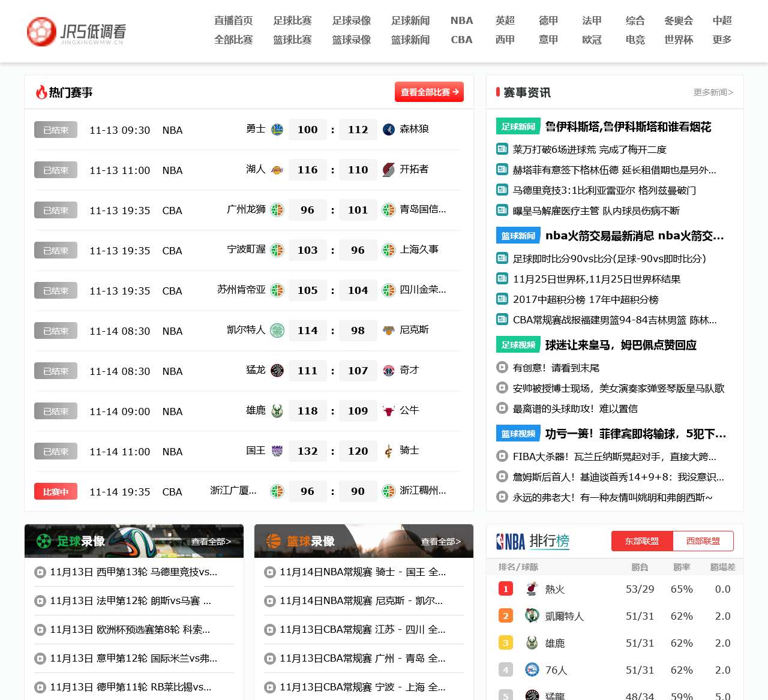Click the Cavaliers (骑士) team logo

point(389,451)
